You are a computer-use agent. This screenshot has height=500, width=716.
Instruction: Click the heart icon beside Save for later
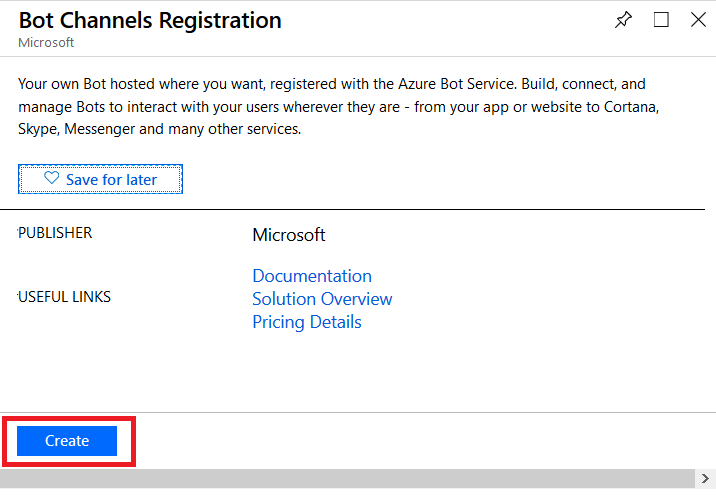point(52,178)
